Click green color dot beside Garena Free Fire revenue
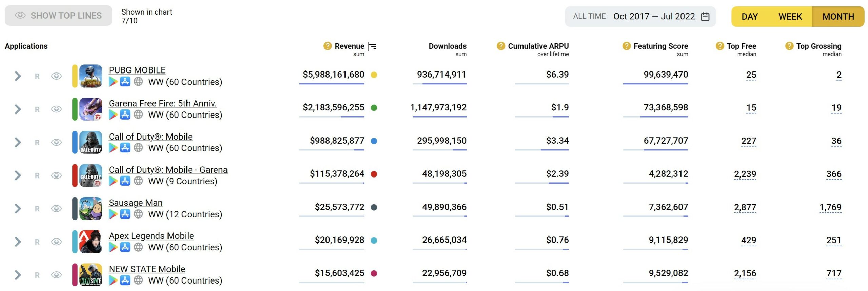The height and width of the screenshot is (291, 868). (374, 108)
